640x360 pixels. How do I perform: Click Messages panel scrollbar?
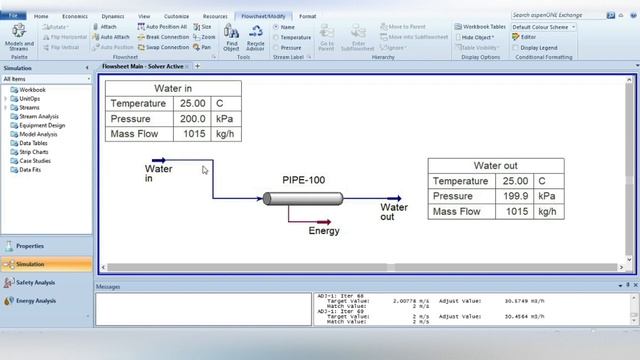coord(634,309)
